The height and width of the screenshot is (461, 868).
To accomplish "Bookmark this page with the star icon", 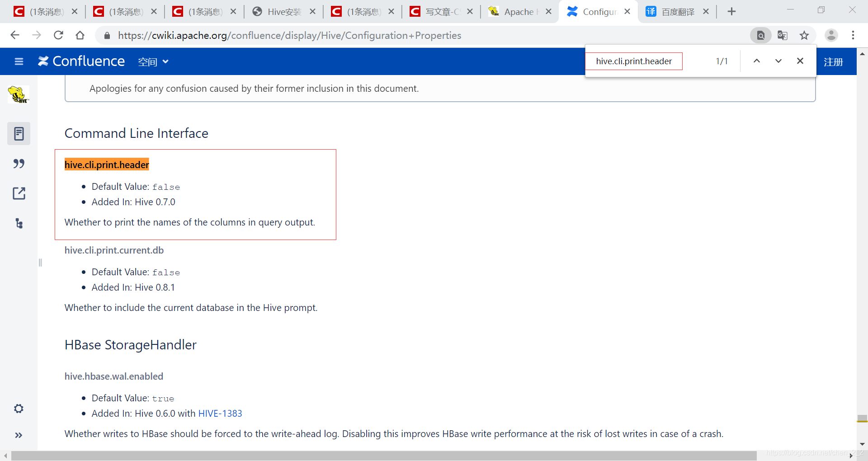I will [804, 35].
